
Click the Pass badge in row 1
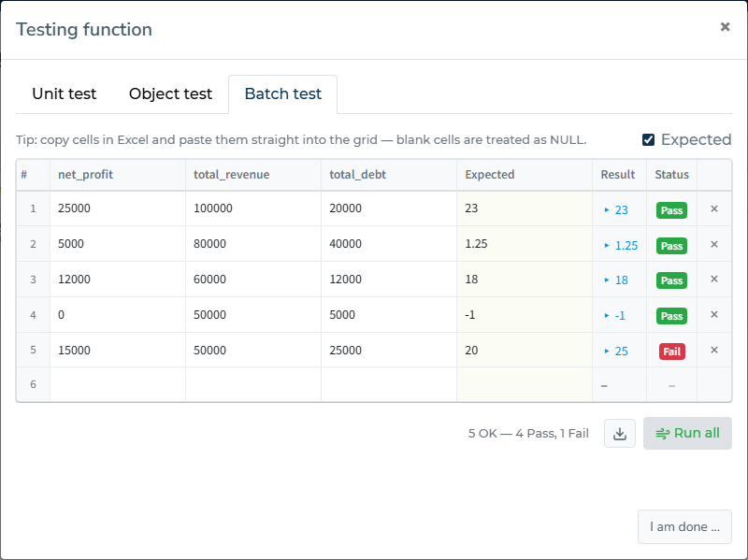point(671,210)
